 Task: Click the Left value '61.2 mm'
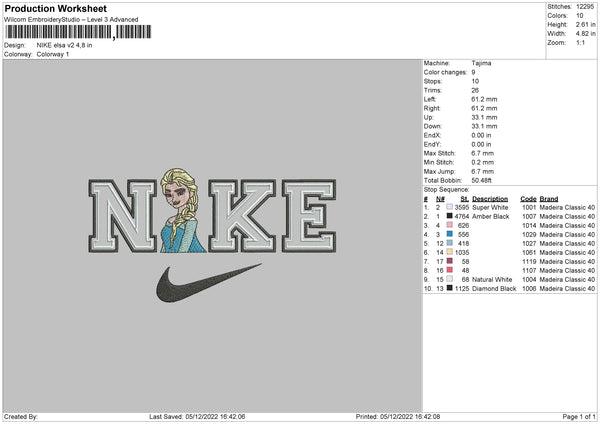pyautogui.click(x=484, y=99)
